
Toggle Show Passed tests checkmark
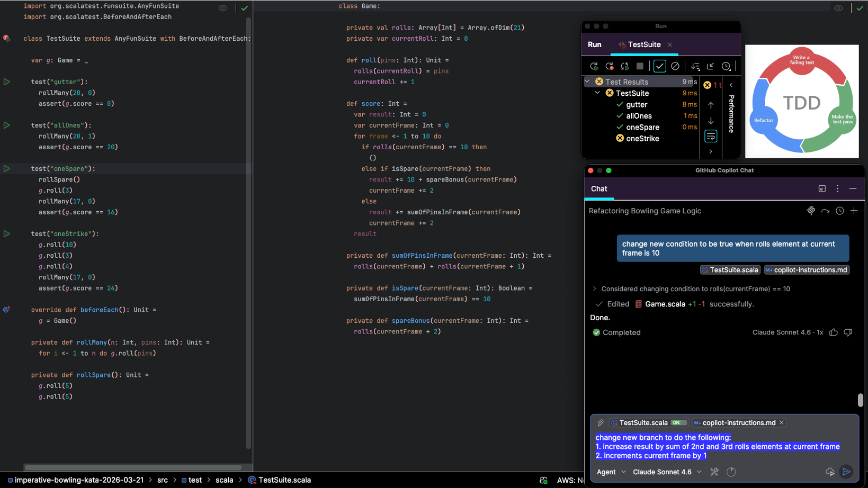(x=659, y=66)
